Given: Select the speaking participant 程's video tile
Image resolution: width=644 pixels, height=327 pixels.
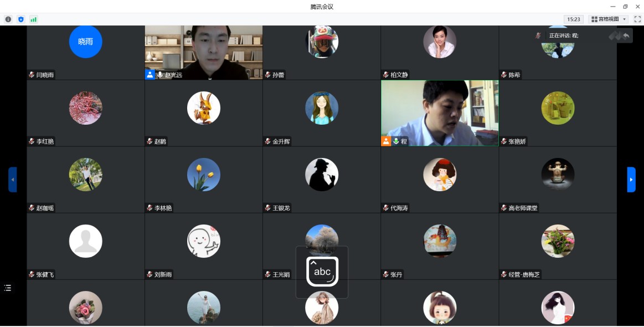Looking at the screenshot, I should 440,113.
